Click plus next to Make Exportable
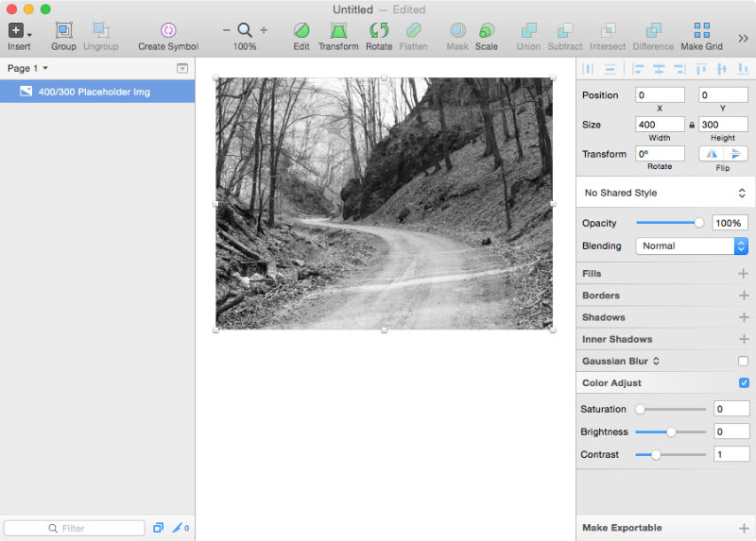756x541 pixels. click(743, 528)
